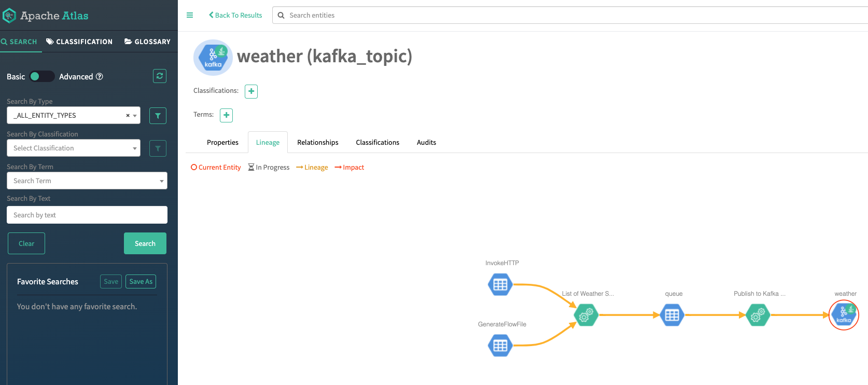
Task: Open the GLOSSARY sidebar tab
Action: point(147,42)
